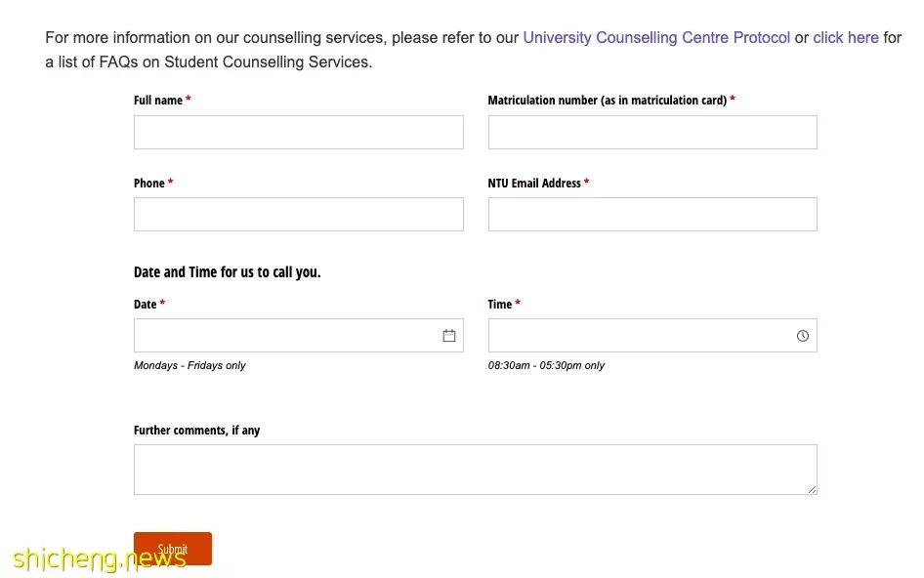This screenshot has width=924, height=578.
Task: Click the 'Full name' field label
Action: click(x=158, y=101)
